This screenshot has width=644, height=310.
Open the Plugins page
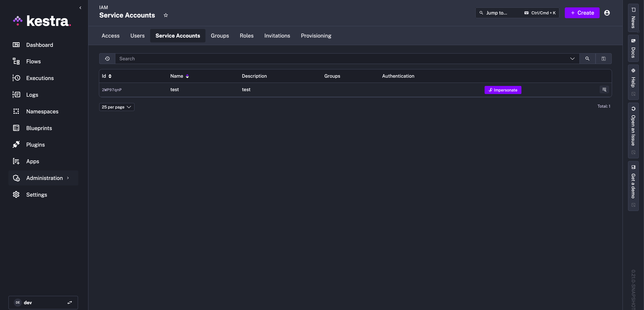[35, 145]
